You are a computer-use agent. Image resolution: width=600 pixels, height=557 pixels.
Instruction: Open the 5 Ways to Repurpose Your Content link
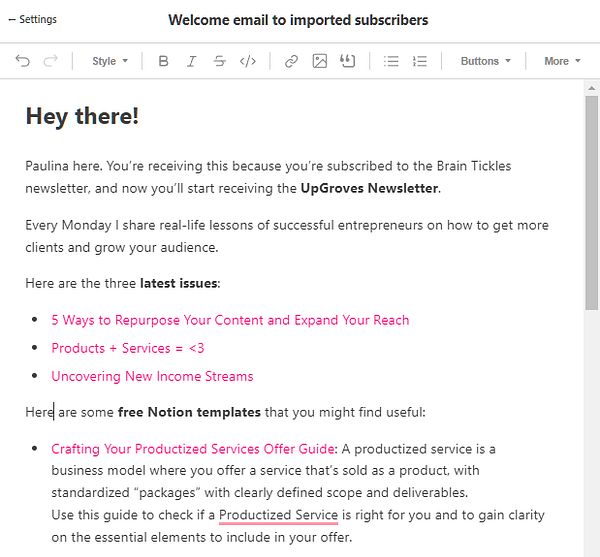pos(230,320)
